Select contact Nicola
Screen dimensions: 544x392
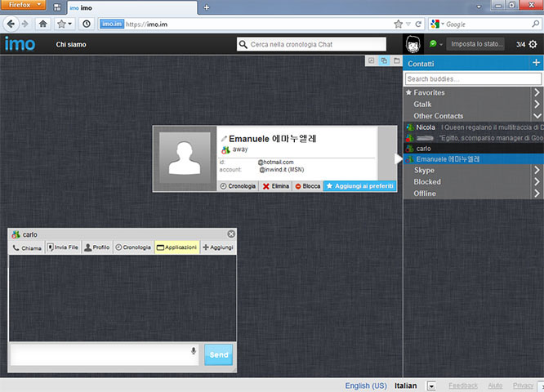click(x=473, y=127)
